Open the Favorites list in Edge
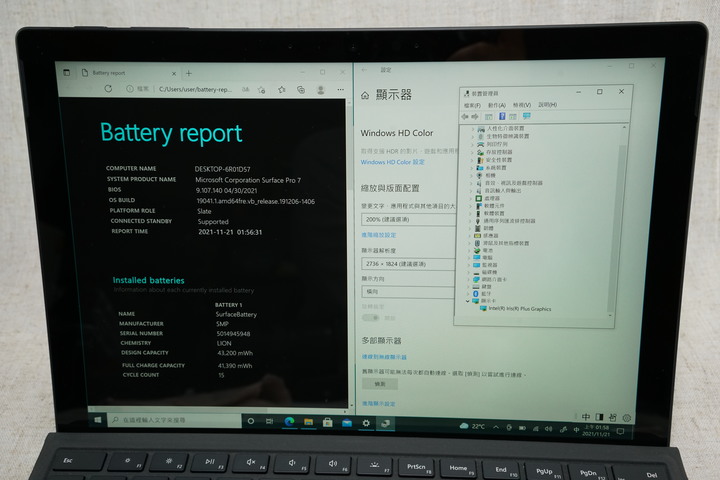This screenshot has height=480, width=720. (x=282, y=90)
